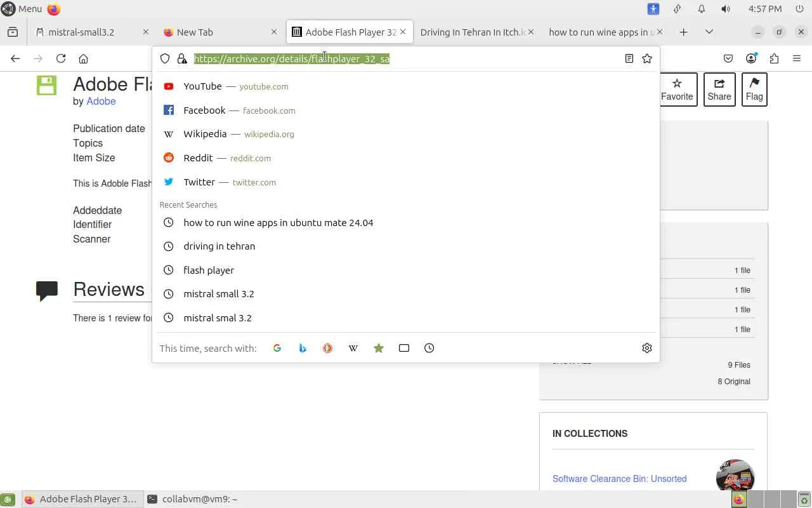Open tracking protection shield in address bar

click(x=165, y=58)
